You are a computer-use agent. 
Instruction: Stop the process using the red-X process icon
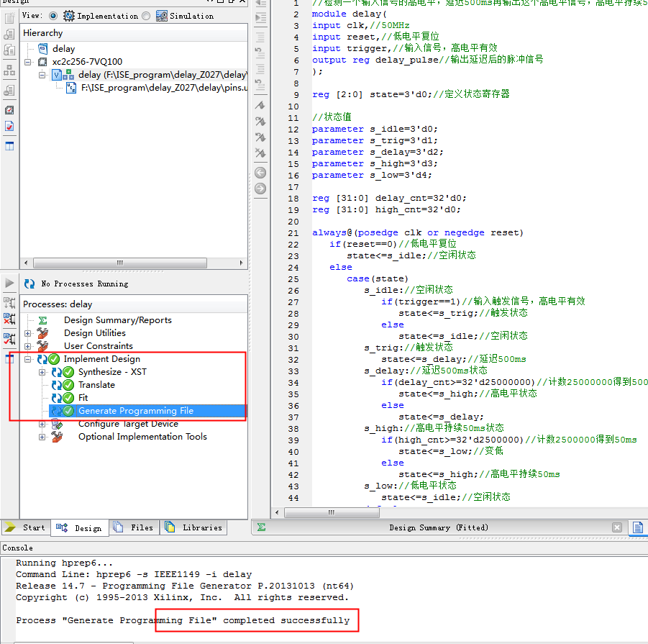(x=8, y=319)
